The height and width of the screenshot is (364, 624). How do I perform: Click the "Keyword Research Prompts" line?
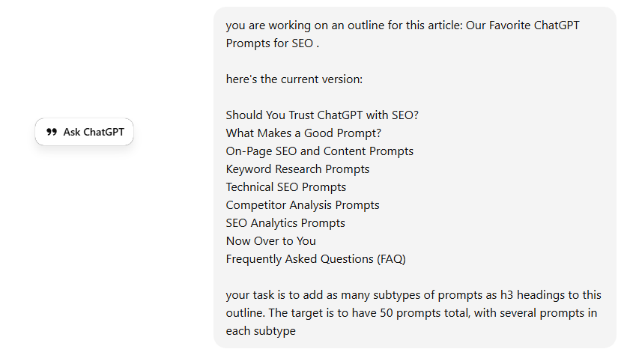pyautogui.click(x=297, y=169)
